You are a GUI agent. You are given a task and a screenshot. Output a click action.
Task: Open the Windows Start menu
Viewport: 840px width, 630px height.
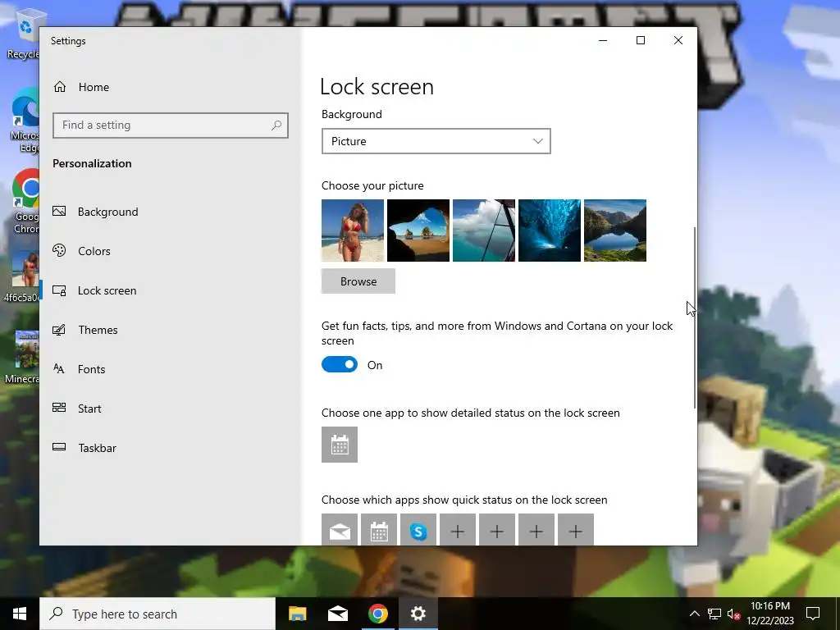point(20,614)
